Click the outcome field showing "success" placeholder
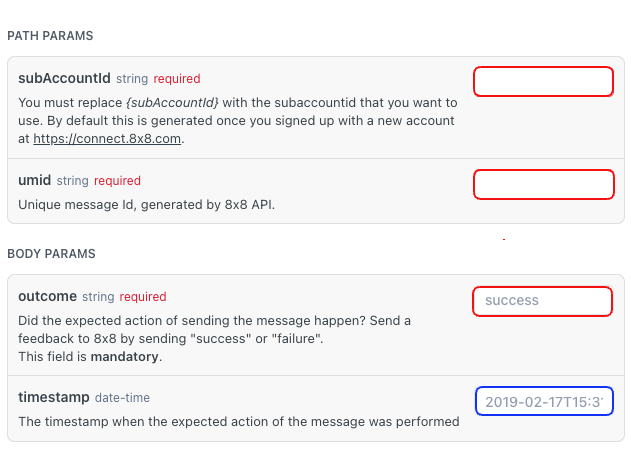Screen dimensions: 631x459 (543, 301)
